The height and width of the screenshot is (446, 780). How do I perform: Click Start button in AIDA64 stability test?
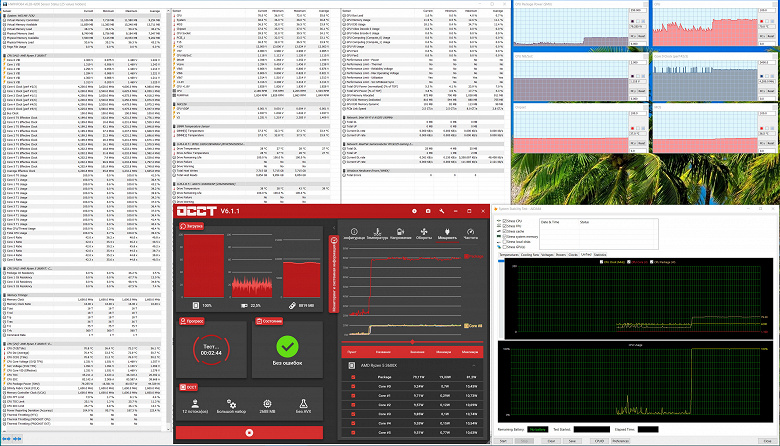pyautogui.click(x=503, y=441)
